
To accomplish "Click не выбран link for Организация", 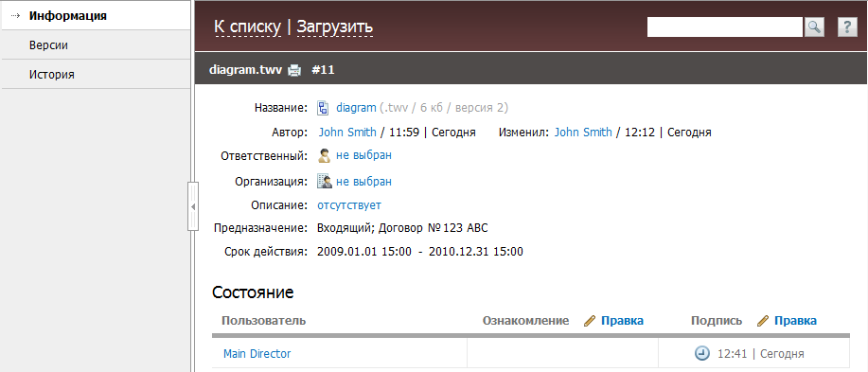I will tap(363, 182).
